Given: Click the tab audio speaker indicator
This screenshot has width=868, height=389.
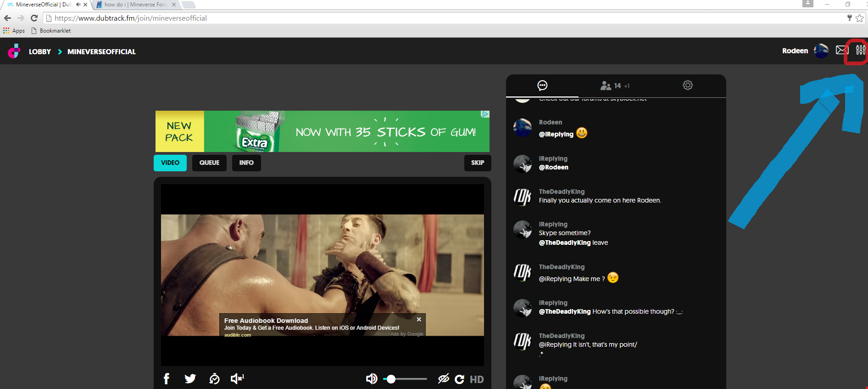Looking at the screenshot, I should click(x=78, y=5).
